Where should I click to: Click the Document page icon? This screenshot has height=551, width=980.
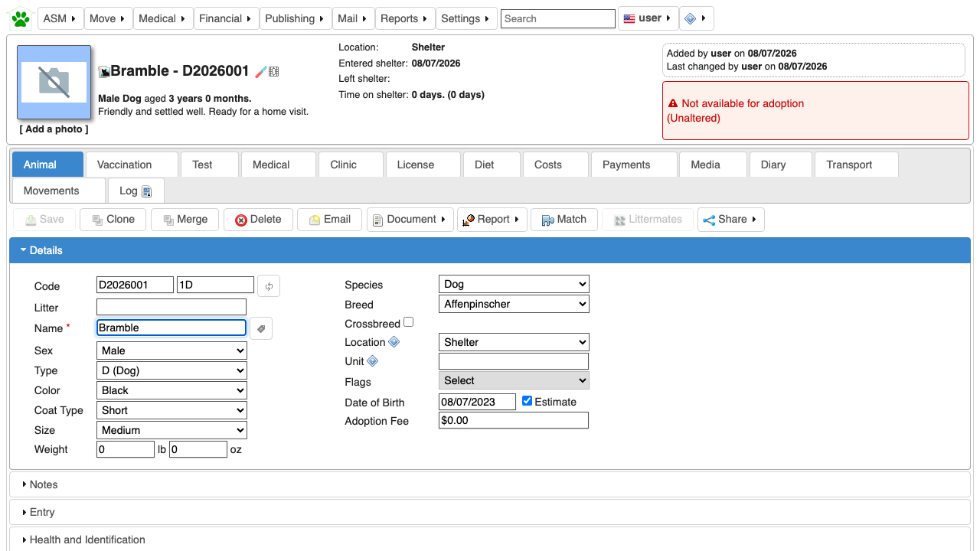tap(377, 220)
